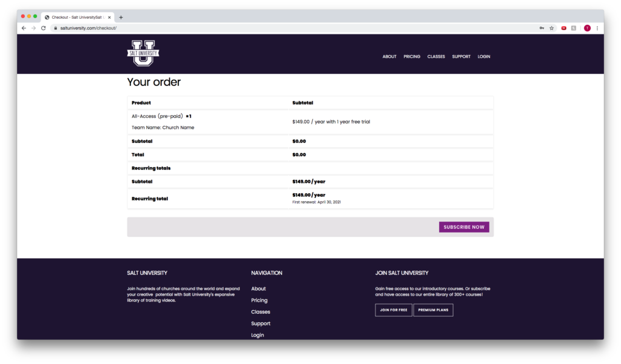Open a new browser tab
621x364 pixels.
[121, 18]
